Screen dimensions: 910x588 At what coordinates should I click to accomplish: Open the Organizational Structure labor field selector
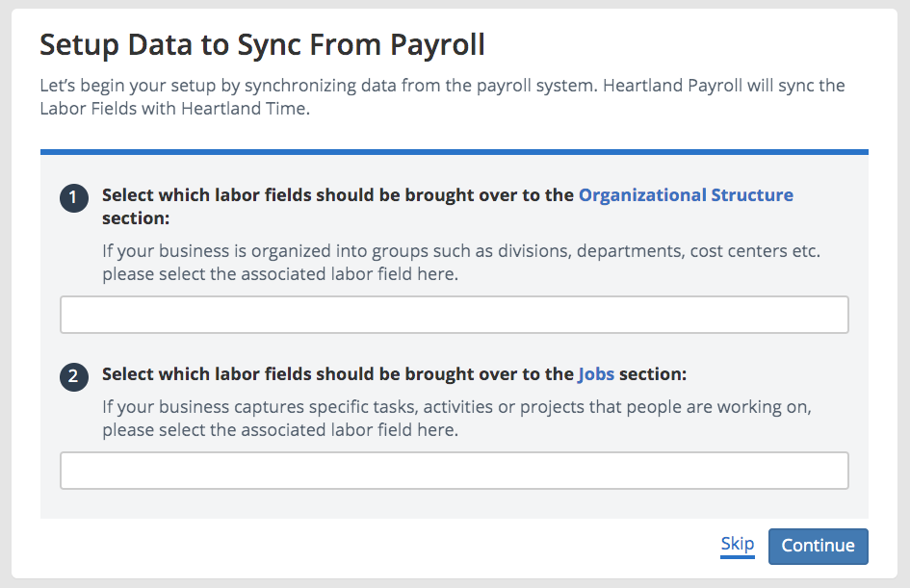tap(455, 314)
